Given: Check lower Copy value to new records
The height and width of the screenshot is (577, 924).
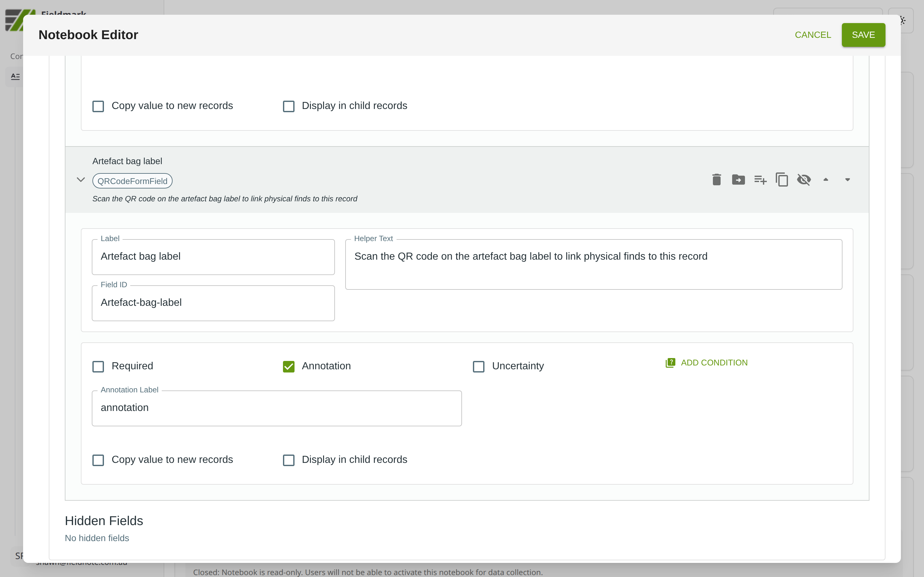Looking at the screenshot, I should click(98, 460).
